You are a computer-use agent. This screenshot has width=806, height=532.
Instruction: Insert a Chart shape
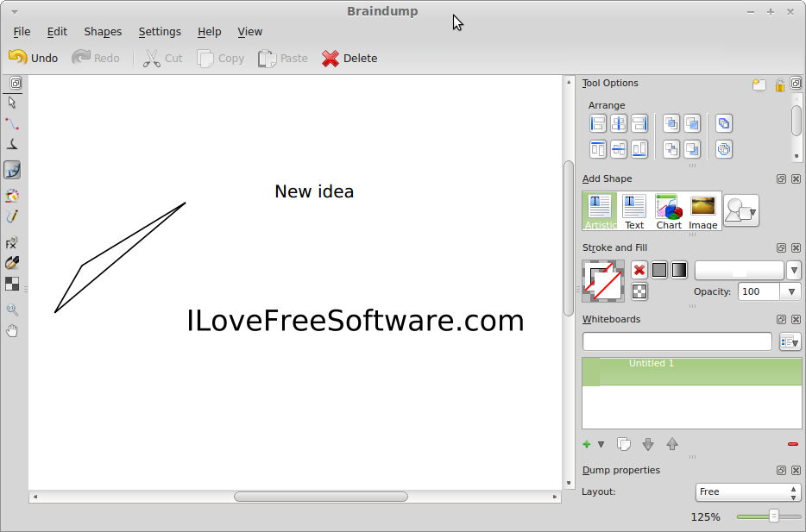(669, 211)
